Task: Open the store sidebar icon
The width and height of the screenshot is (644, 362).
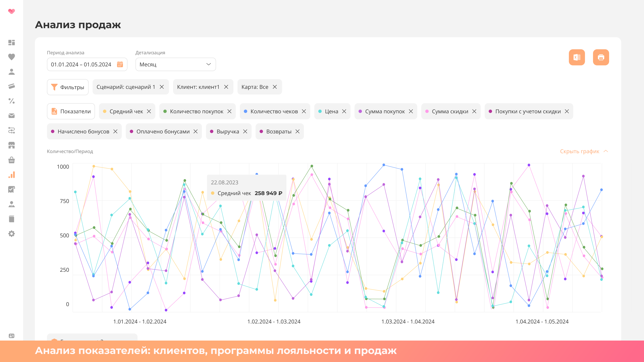Action: [x=11, y=145]
